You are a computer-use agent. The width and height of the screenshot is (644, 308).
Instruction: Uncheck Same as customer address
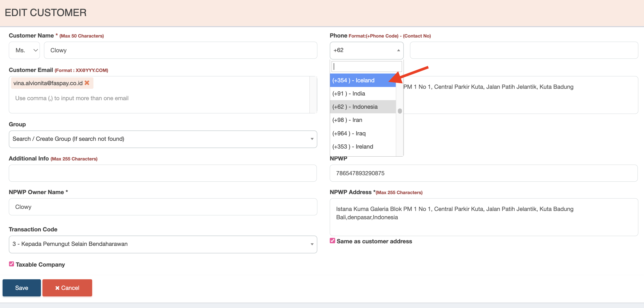332,241
